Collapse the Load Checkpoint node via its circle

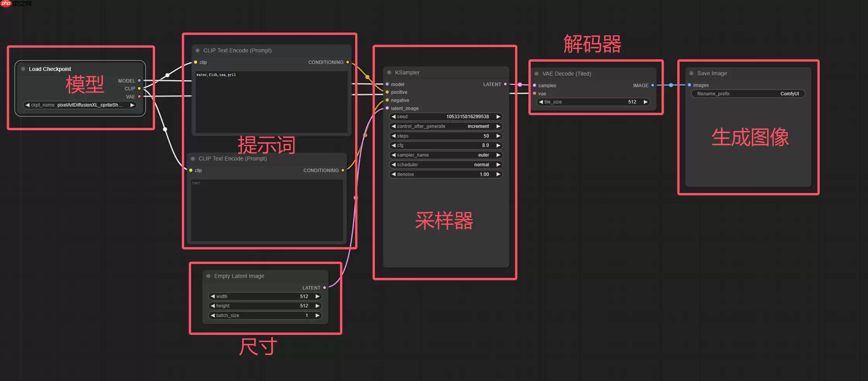coord(22,69)
